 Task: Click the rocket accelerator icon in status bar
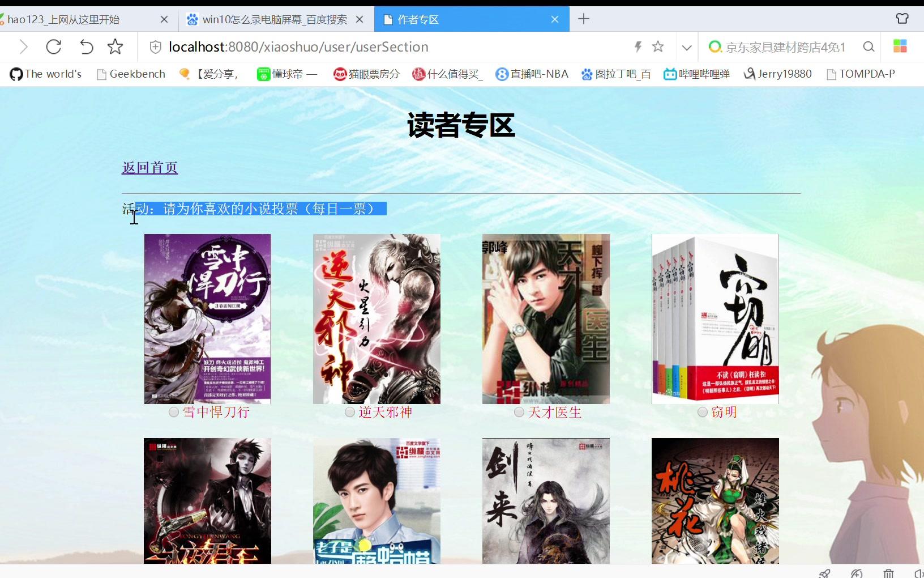pyautogui.click(x=825, y=573)
